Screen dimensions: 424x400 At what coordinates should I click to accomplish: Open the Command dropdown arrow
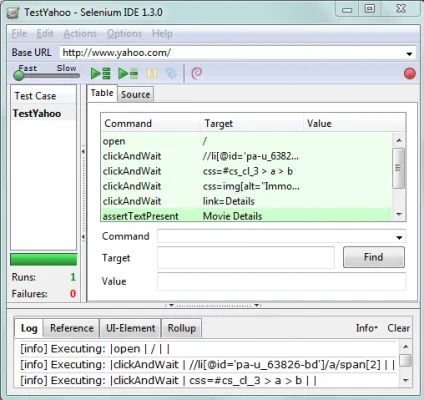click(x=399, y=237)
